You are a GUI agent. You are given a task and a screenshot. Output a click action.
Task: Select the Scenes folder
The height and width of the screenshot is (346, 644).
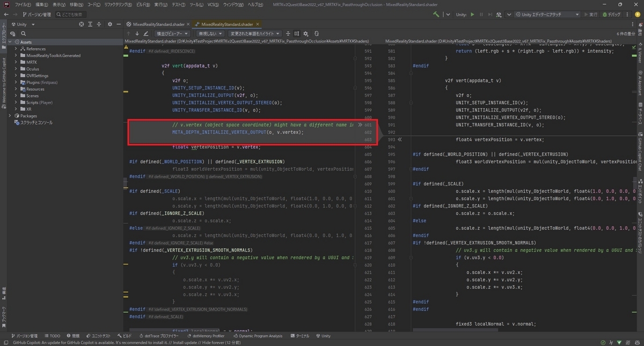(x=29, y=96)
